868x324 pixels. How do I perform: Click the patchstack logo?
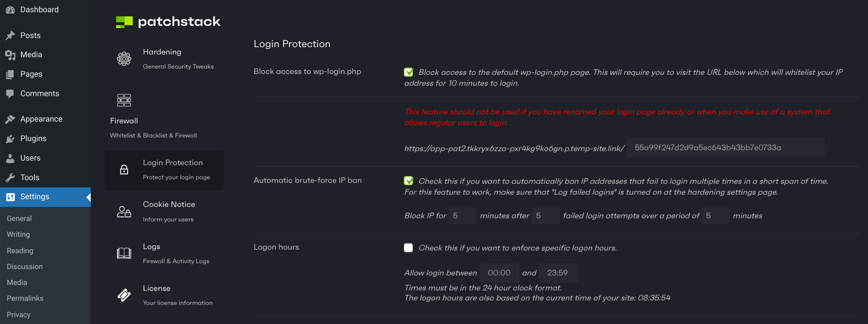[x=168, y=22]
